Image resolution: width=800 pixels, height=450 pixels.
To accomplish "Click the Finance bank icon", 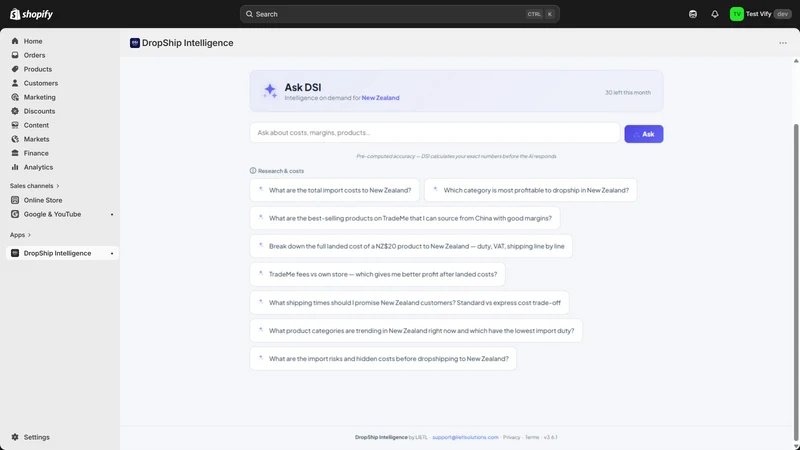I will 15,153.
